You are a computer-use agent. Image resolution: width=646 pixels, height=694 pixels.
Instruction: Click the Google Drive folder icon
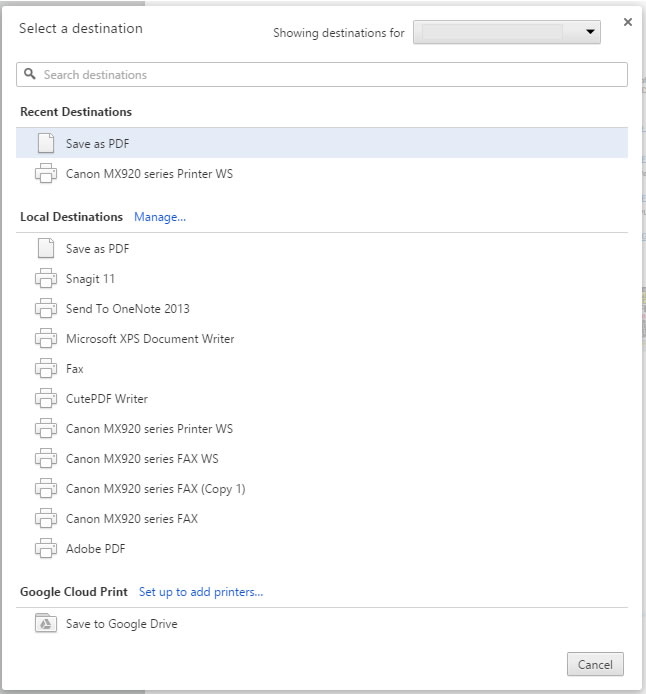pos(46,623)
